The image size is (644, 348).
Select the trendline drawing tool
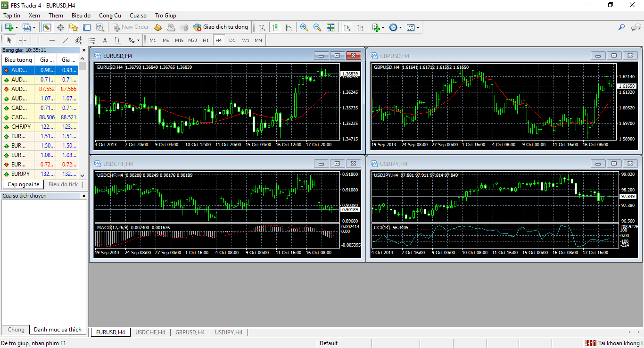(65, 40)
